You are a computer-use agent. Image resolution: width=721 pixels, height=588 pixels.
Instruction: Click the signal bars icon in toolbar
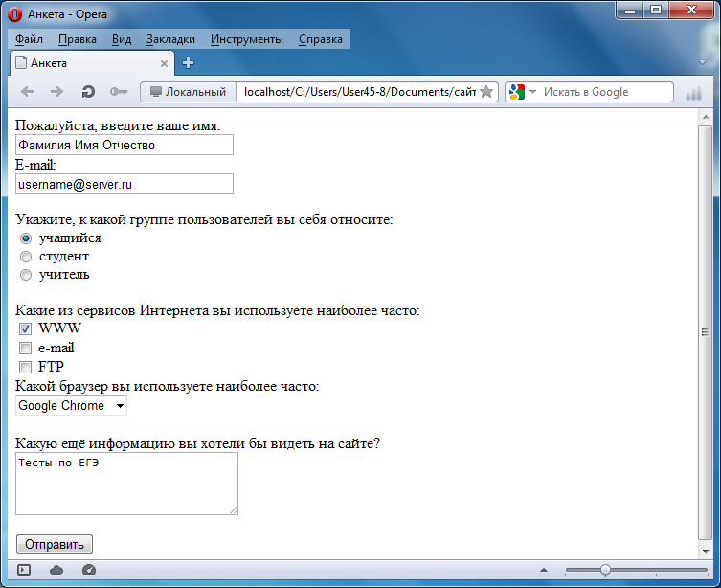click(x=694, y=93)
